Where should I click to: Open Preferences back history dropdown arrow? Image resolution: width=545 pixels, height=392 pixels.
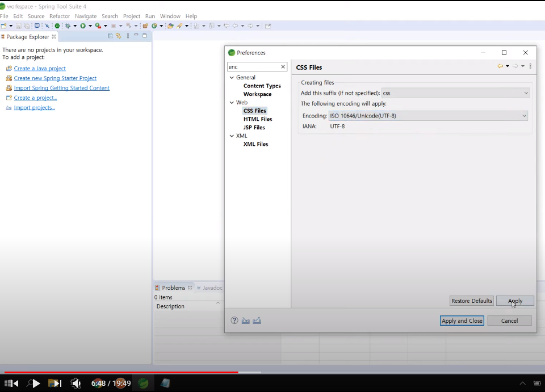[508, 66]
